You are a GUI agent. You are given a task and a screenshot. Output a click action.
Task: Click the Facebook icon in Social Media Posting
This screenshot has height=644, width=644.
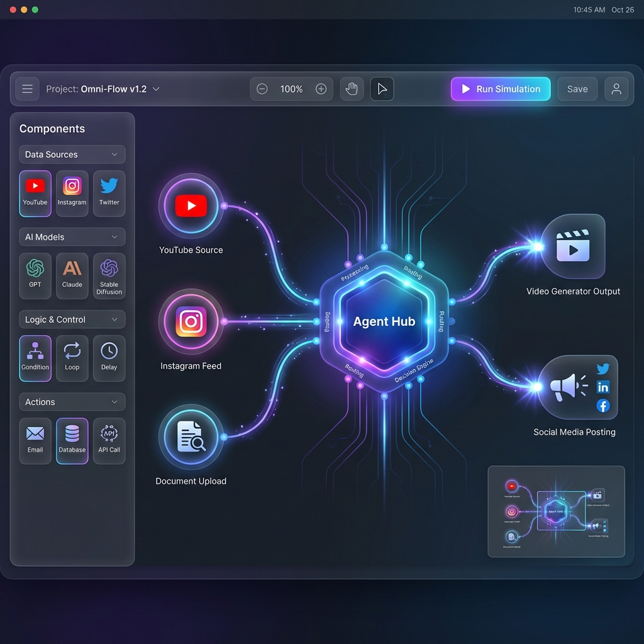[x=603, y=406]
